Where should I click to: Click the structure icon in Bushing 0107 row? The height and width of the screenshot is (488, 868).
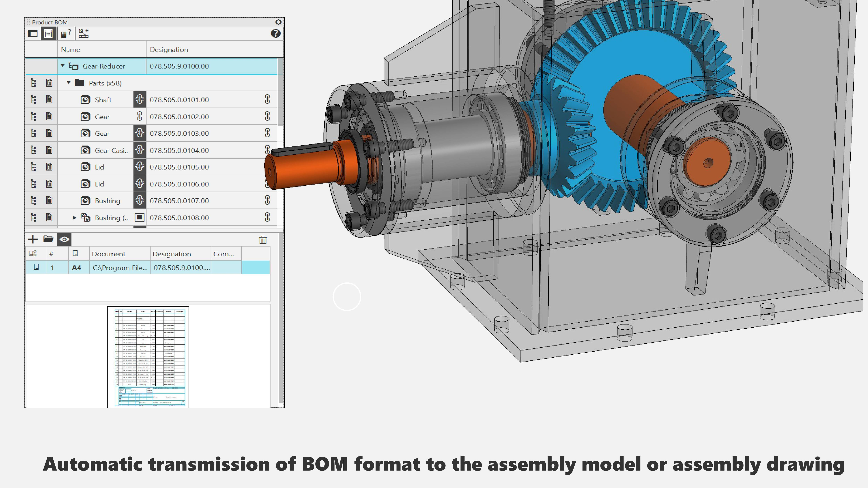tap(33, 201)
